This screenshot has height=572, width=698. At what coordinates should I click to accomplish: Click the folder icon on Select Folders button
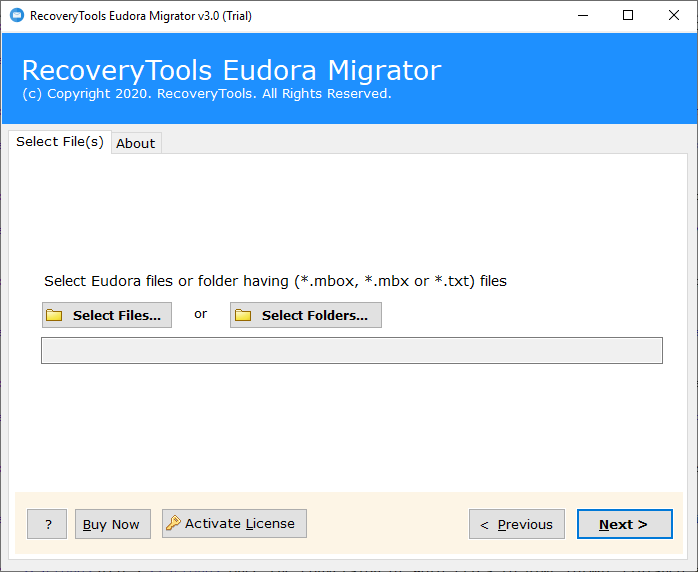[x=243, y=315]
